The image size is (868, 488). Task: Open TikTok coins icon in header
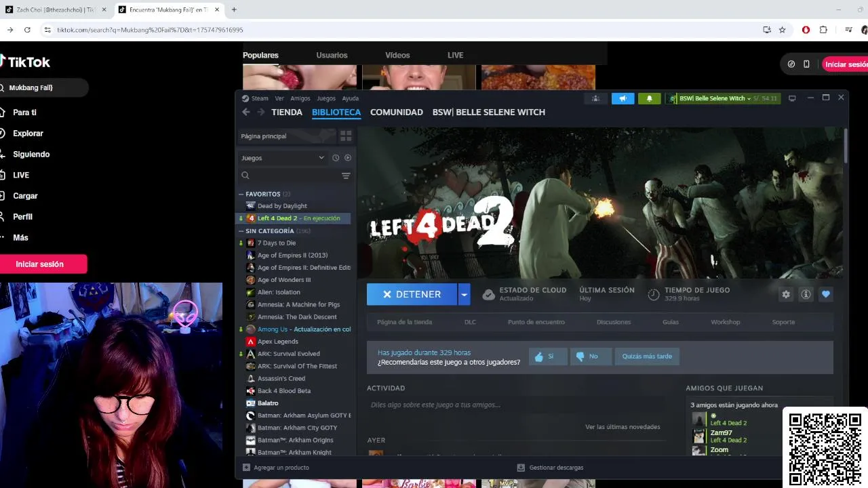791,64
